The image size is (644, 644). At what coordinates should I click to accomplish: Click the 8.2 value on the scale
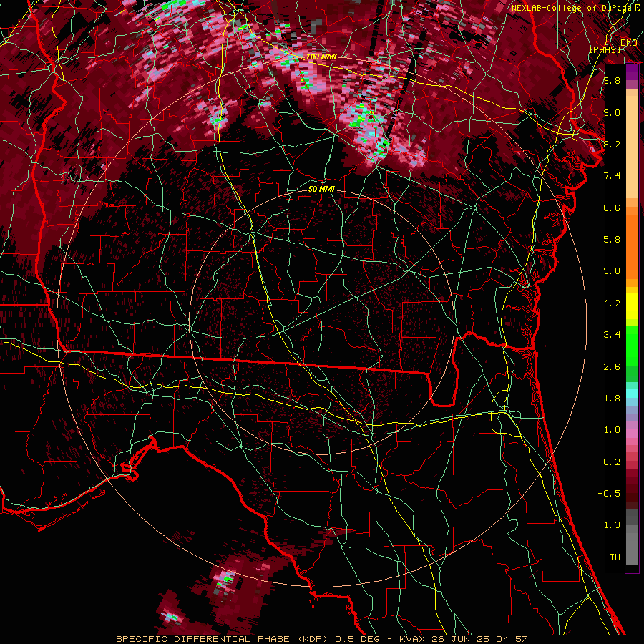612,144
